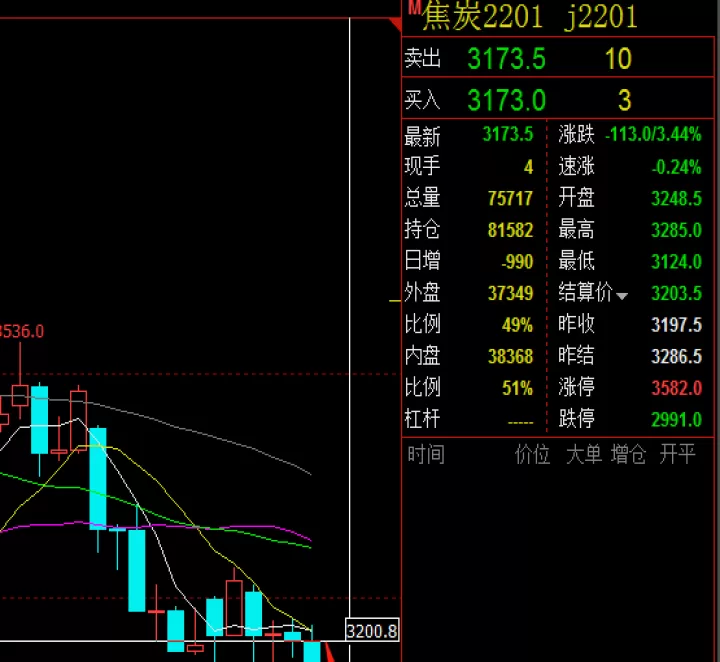The image size is (720, 662).
Task: Click the crosshair price label 3200.8
Action: 372,631
